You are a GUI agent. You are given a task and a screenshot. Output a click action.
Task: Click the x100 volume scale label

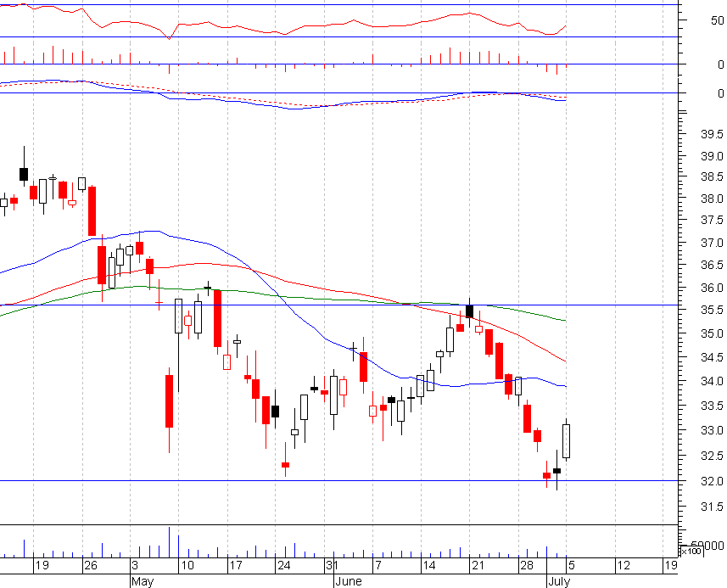691,552
